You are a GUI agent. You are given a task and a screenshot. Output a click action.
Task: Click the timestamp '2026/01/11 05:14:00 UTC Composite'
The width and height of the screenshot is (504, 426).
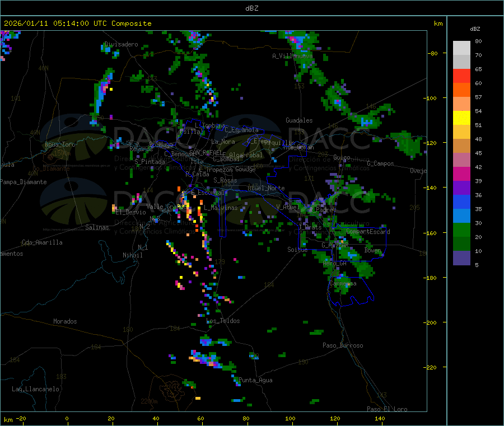[77, 24]
